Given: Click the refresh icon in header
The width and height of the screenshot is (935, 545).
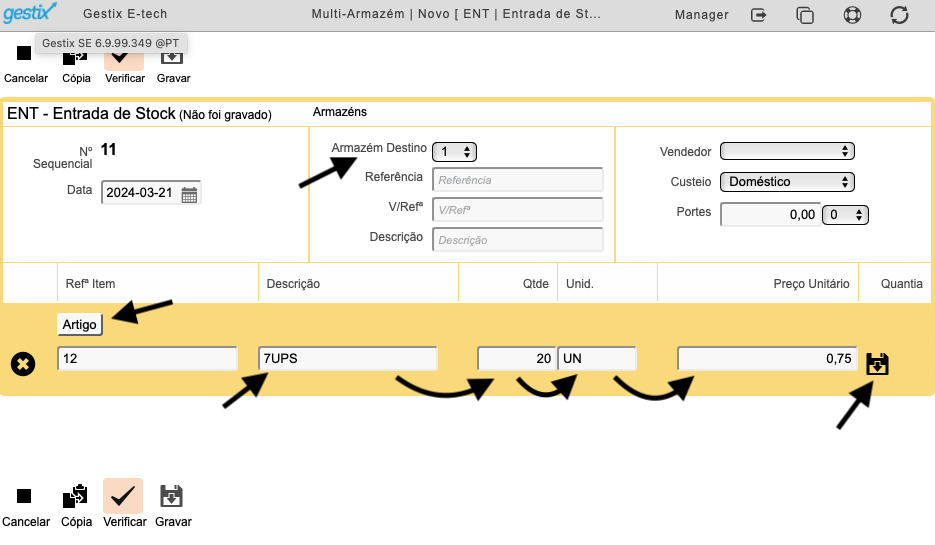Looking at the screenshot, I should point(899,14).
